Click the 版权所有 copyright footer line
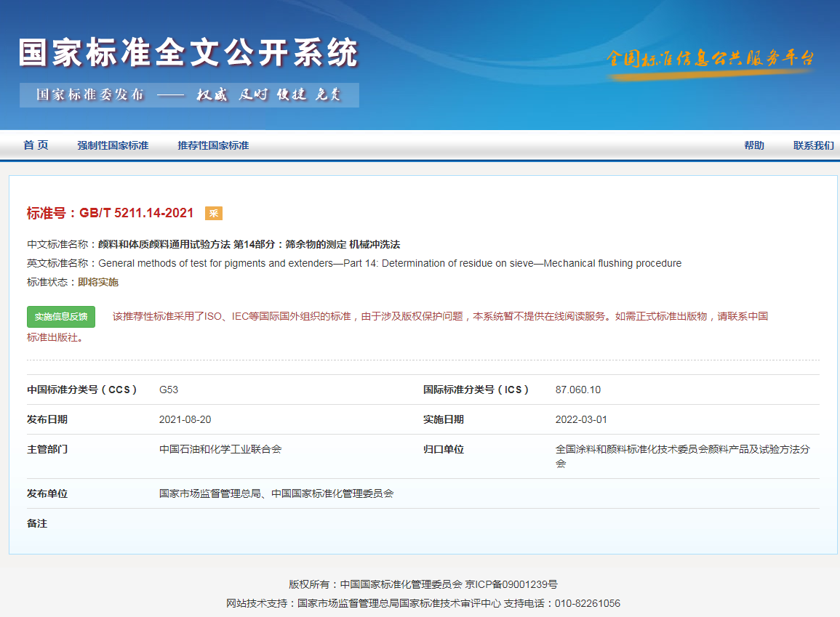 (x=423, y=584)
